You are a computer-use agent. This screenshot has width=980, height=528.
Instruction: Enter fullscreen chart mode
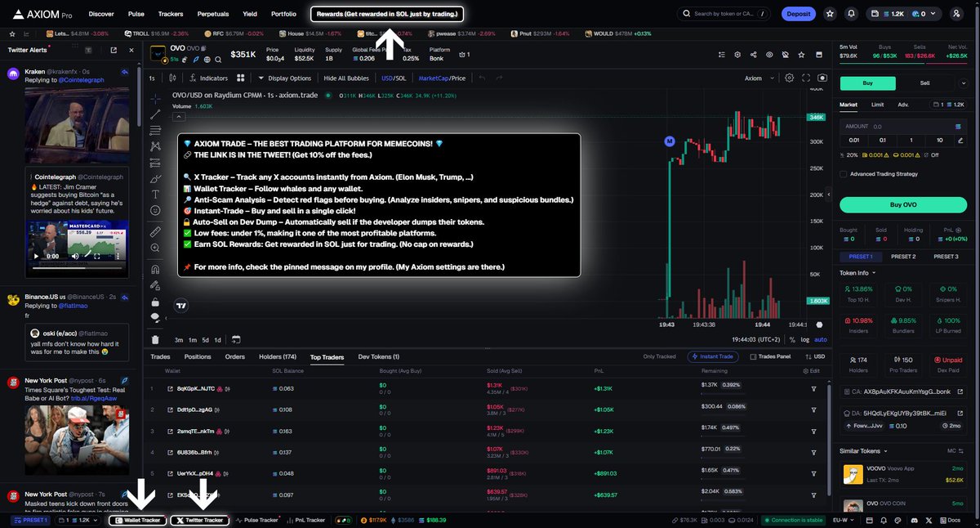(x=806, y=78)
